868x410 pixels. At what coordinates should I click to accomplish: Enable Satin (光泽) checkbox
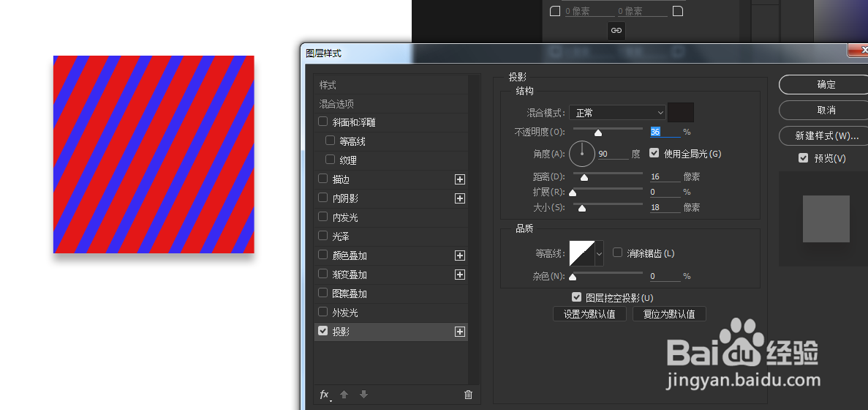point(322,236)
